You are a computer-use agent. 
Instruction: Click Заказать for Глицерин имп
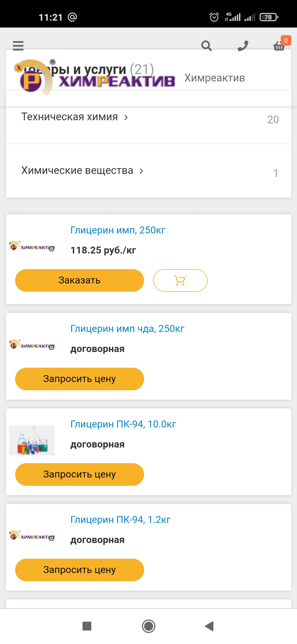(79, 280)
